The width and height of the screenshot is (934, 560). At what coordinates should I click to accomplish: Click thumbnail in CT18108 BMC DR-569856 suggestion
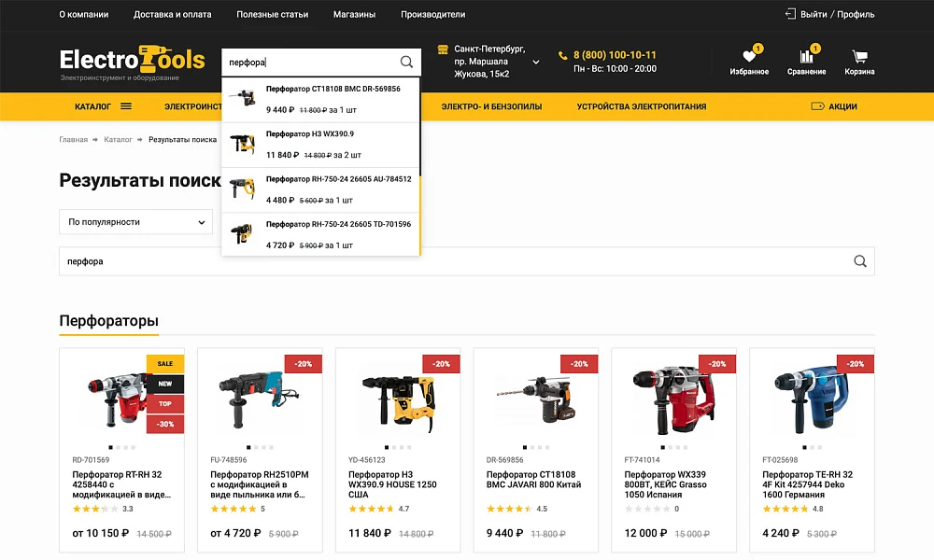point(243,98)
